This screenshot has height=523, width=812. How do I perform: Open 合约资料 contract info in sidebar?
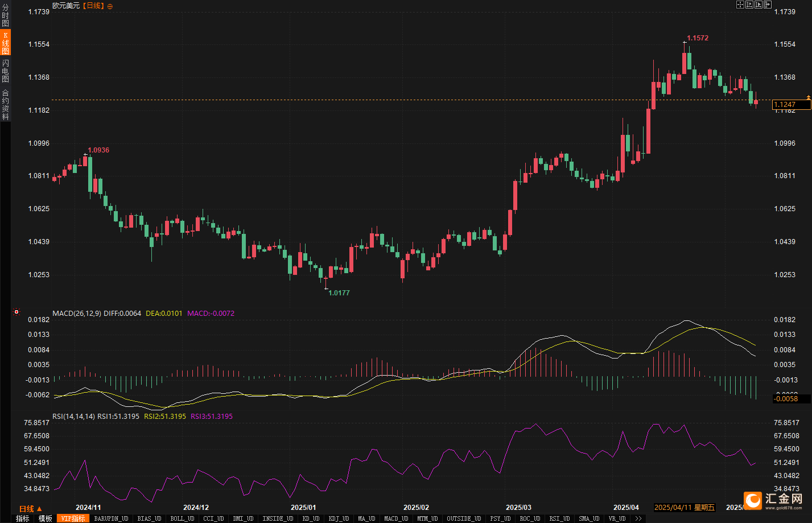point(5,105)
